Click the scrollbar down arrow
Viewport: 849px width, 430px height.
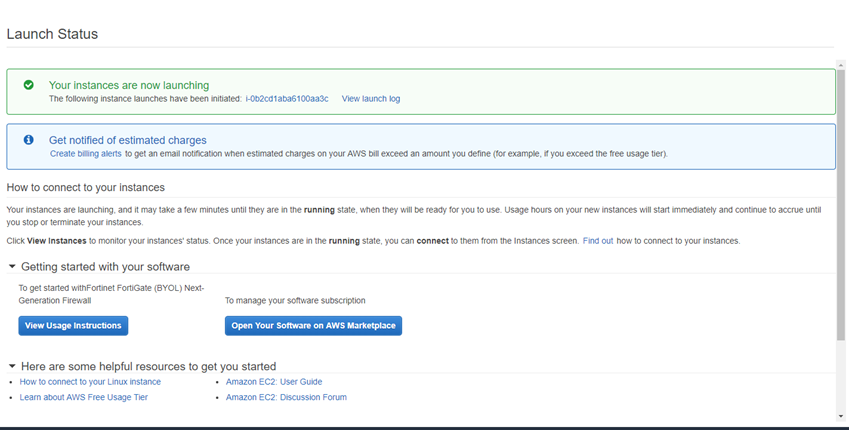pos(842,415)
